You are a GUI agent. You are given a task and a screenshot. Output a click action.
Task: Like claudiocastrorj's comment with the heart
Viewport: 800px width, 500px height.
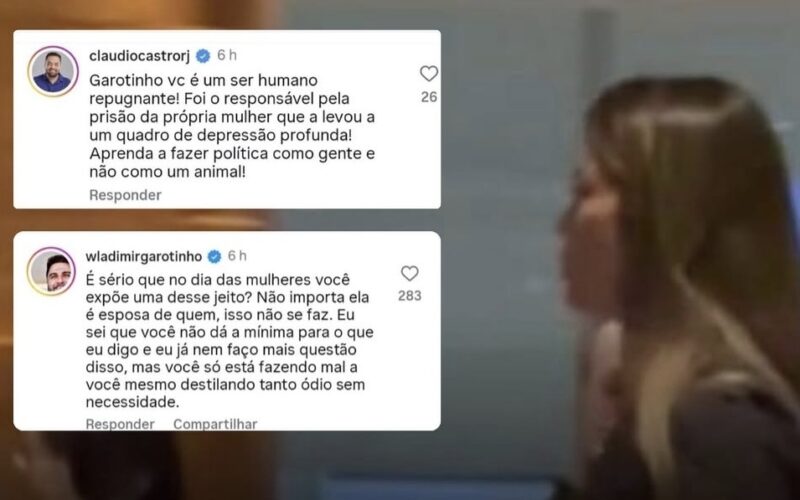coord(429,74)
